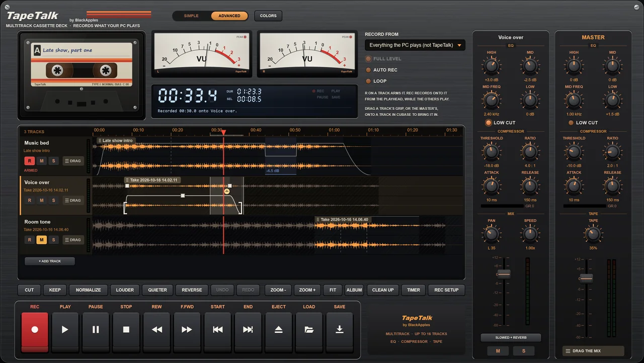The image size is (644, 363).
Task: Click the TIMER button
Action: pos(414,290)
